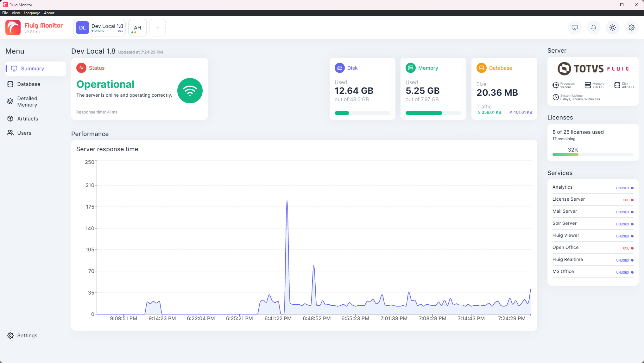Select the Dev Local 1.8 environment tab
The width and height of the screenshot is (644, 363).
click(x=100, y=28)
